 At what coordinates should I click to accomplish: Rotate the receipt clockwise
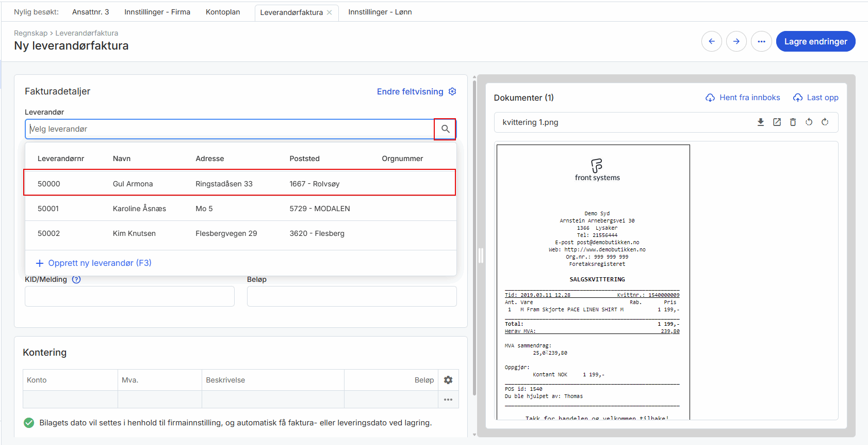click(x=825, y=122)
